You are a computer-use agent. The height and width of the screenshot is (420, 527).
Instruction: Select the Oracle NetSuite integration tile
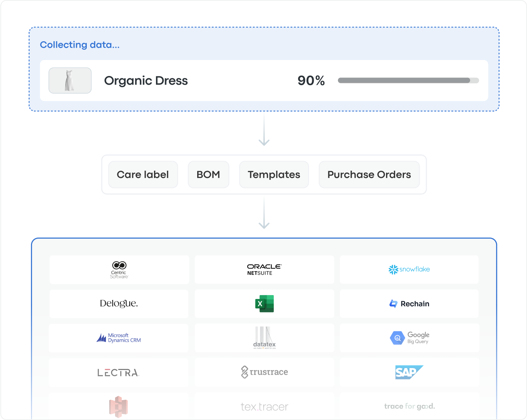[264, 270]
